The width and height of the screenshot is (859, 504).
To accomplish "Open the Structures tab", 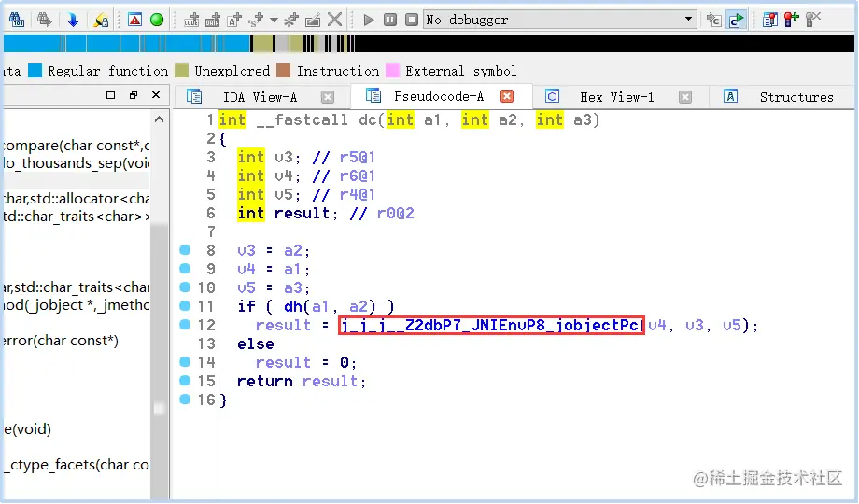I will point(796,97).
